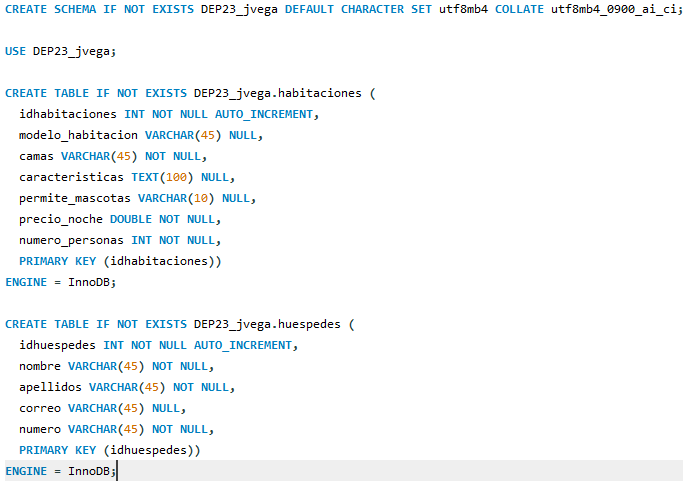Click the "VARCHAR(10)" data type
The image size is (688, 487).
176,198
